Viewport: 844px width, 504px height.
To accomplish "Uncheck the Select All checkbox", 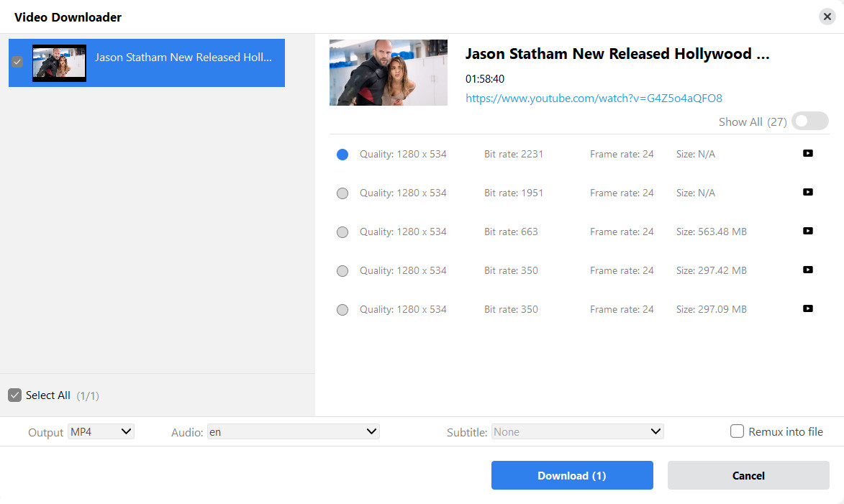I will (15, 395).
